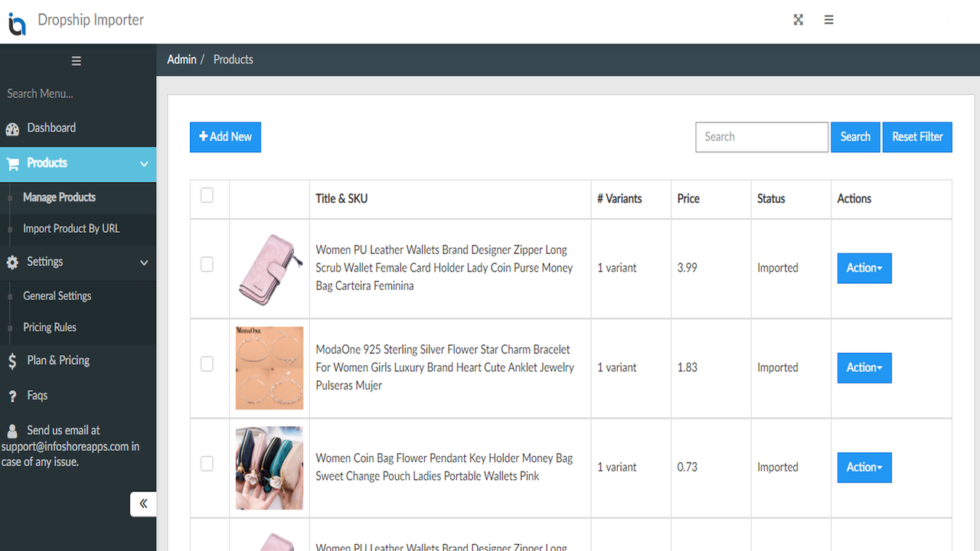The width and height of the screenshot is (980, 551).
Task: Open the Dashboard via its sidebar icon
Action: [13, 127]
